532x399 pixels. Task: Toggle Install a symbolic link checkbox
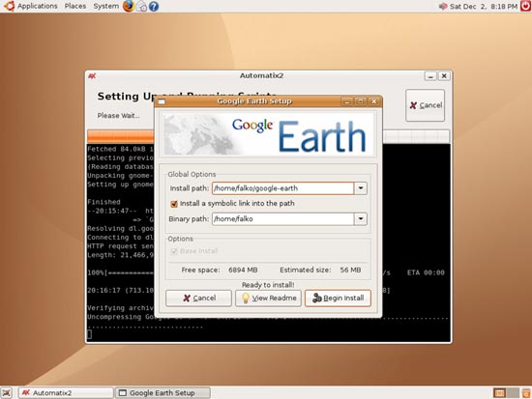(x=174, y=204)
